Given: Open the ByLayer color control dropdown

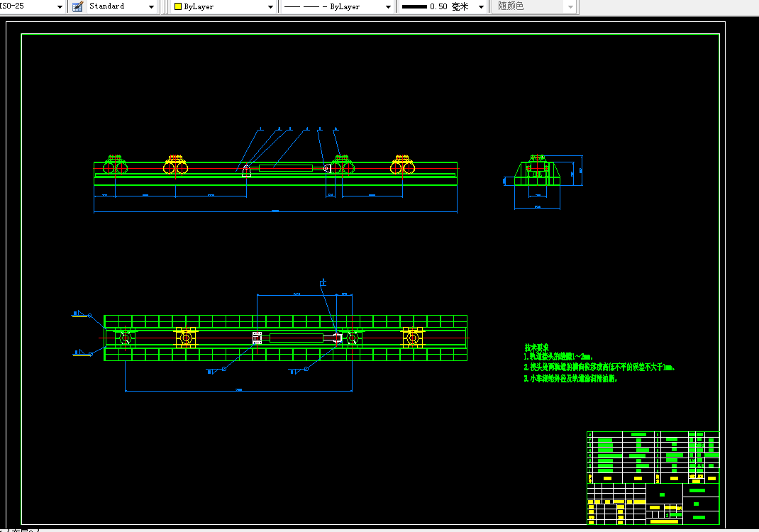Looking at the screenshot, I should click(270, 7).
